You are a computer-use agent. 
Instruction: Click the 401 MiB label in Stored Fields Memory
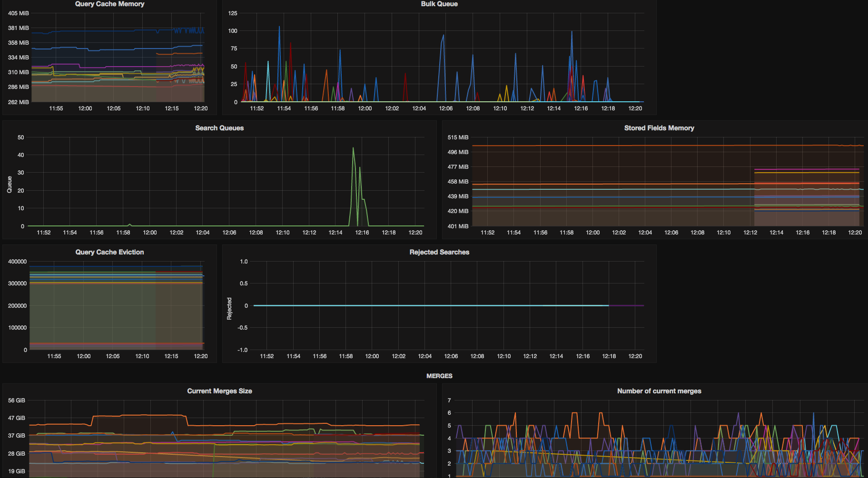point(458,226)
